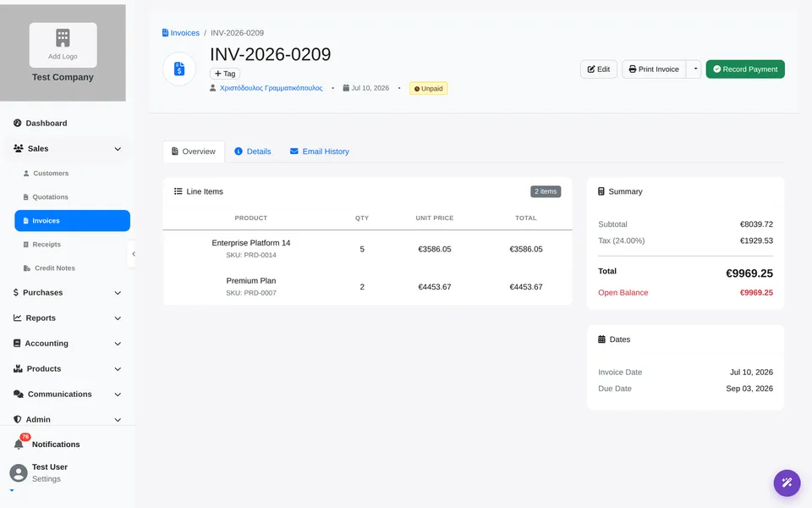This screenshot has height=508, width=812.
Task: Click the Reports chart icon
Action: [x=18, y=317]
